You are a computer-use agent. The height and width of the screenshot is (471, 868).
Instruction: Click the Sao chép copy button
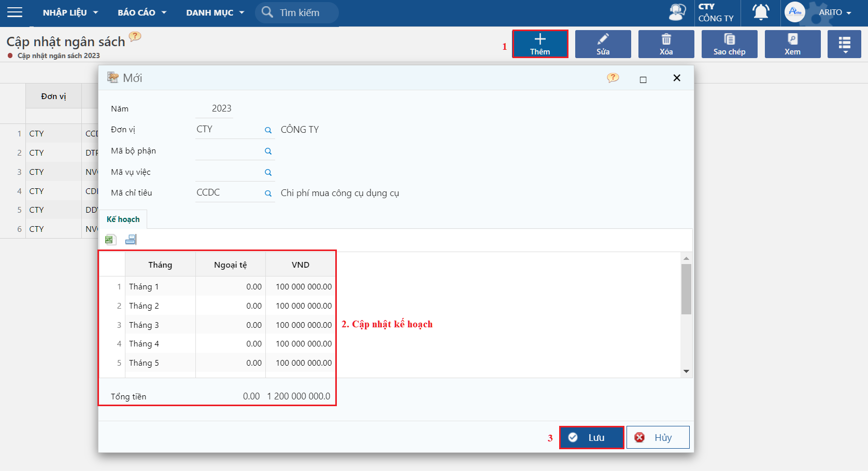click(730, 44)
